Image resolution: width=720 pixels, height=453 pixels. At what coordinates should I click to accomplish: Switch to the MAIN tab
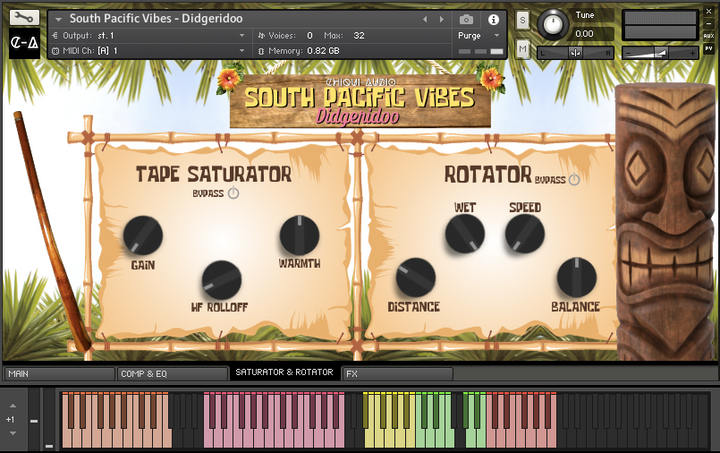pos(59,374)
